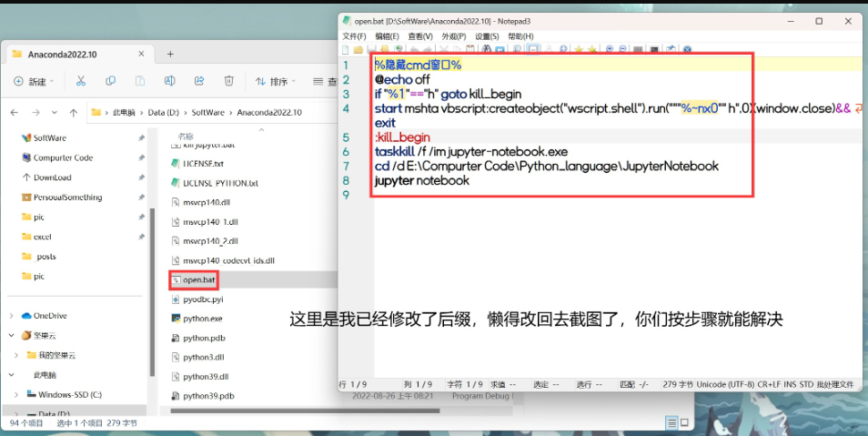868x436 pixels.
Task: Go up one folder level with up arrow
Action: 72,113
